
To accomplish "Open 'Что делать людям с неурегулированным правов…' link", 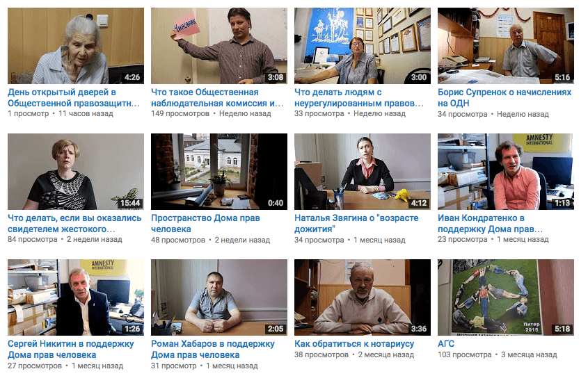I will pyautogui.click(x=359, y=98).
